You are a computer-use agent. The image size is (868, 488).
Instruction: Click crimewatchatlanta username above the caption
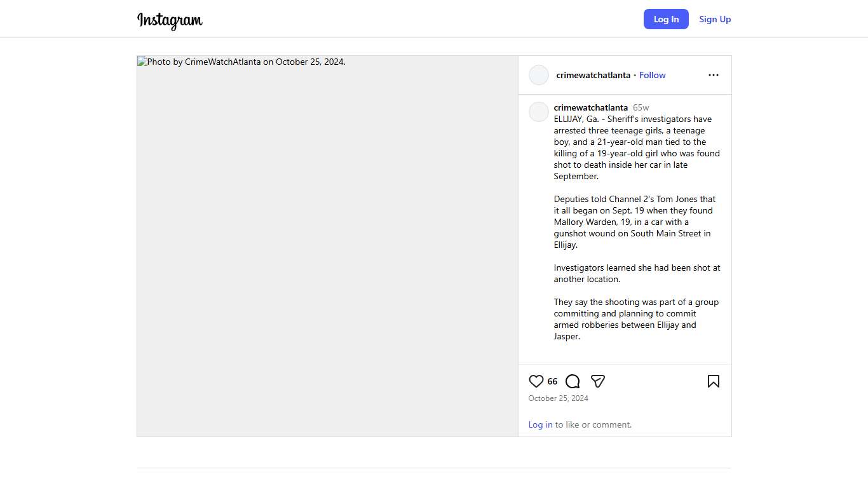click(590, 107)
